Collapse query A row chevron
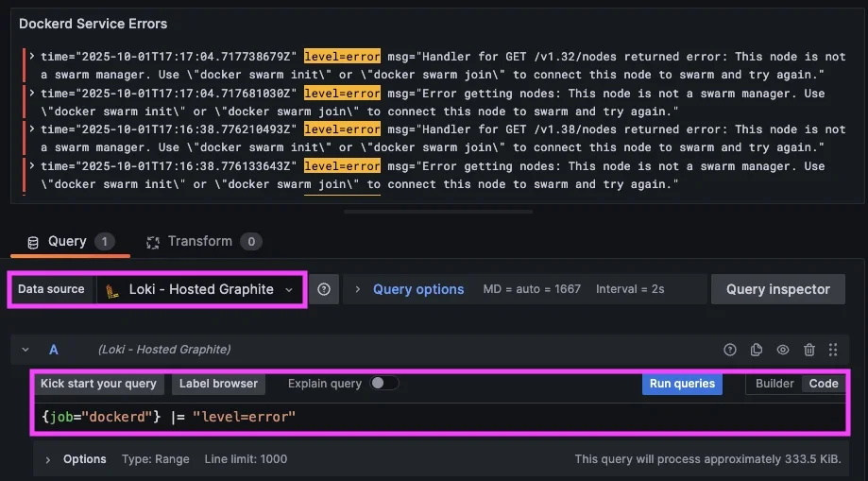 (26, 350)
